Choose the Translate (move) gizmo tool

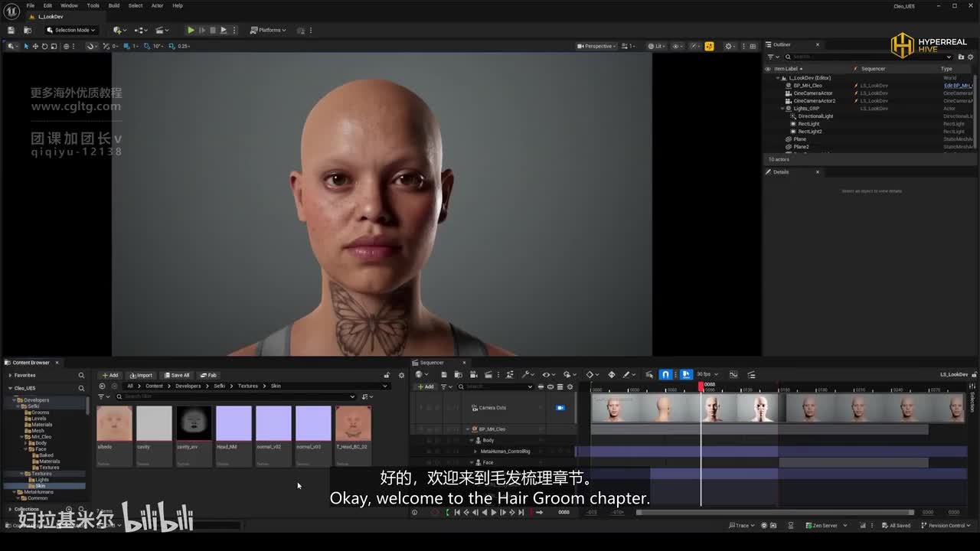pyautogui.click(x=34, y=46)
